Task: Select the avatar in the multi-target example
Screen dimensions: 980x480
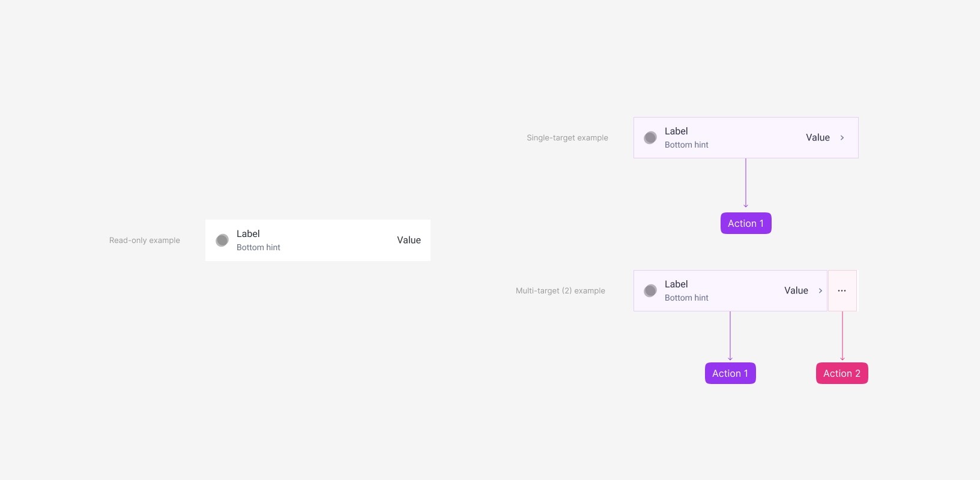Action: point(650,290)
